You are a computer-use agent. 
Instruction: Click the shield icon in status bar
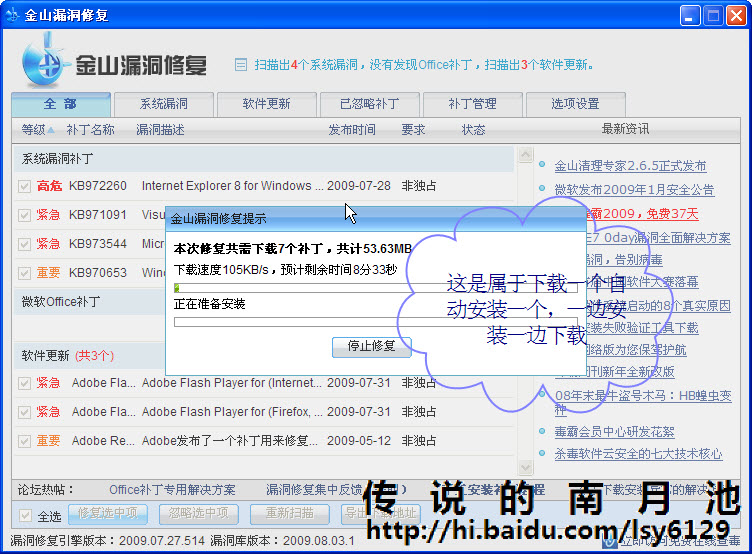tap(610, 542)
